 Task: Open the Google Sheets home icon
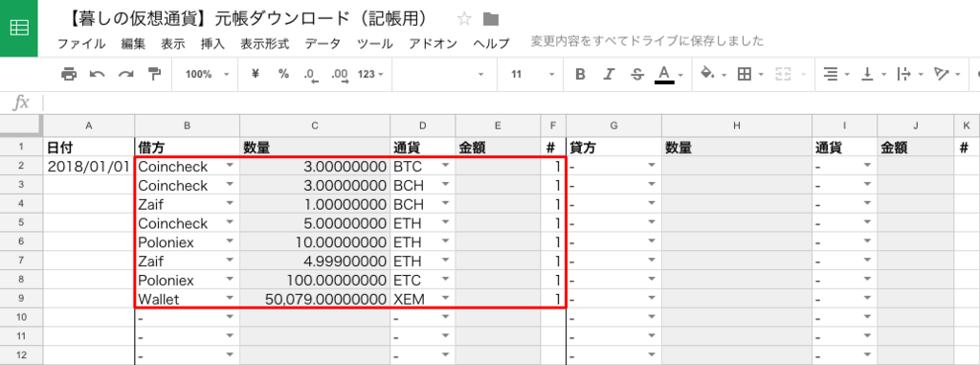click(19, 28)
